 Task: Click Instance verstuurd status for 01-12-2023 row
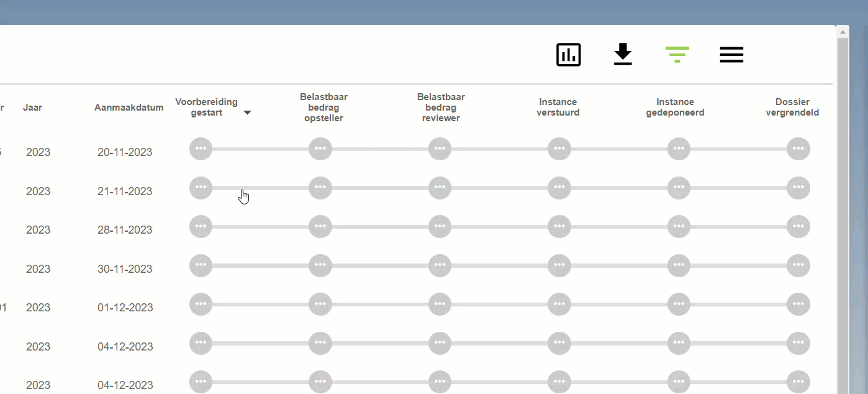click(559, 305)
